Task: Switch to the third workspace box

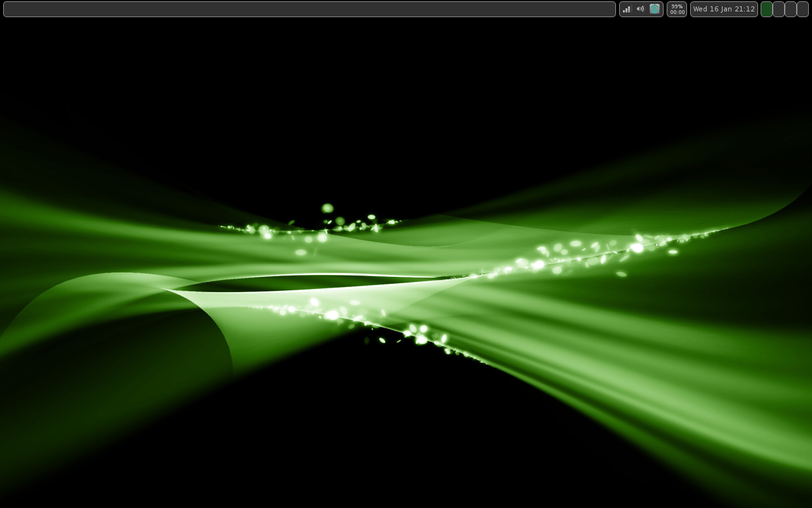Action: [x=790, y=9]
